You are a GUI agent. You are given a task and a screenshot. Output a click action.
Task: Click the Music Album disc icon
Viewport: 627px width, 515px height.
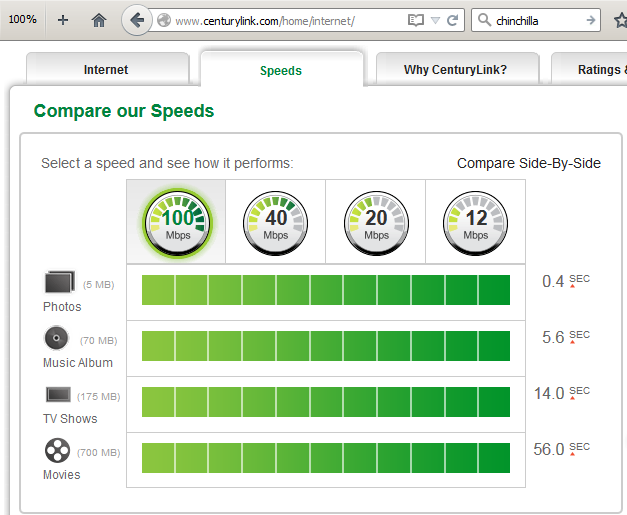click(56, 338)
